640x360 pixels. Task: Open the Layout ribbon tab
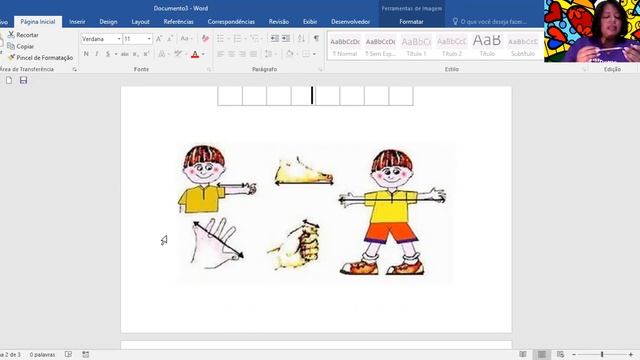(140, 22)
